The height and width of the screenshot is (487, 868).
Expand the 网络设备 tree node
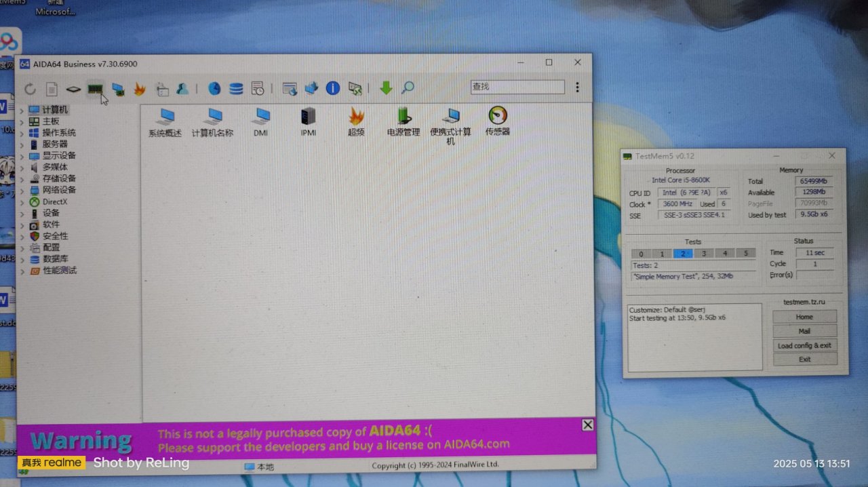click(22, 191)
